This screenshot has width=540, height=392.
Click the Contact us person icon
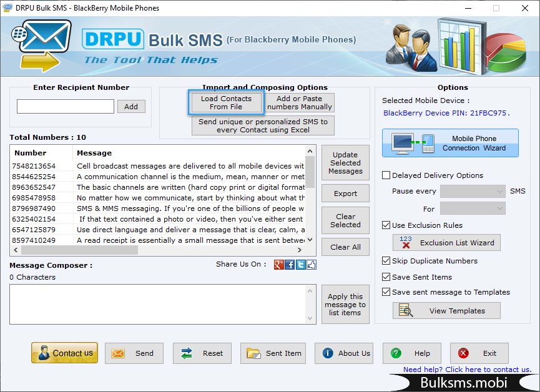click(44, 353)
